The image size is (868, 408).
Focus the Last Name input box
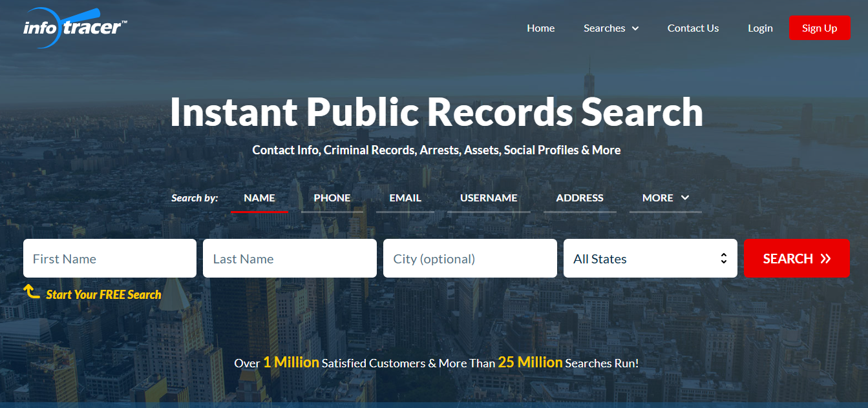(x=290, y=259)
